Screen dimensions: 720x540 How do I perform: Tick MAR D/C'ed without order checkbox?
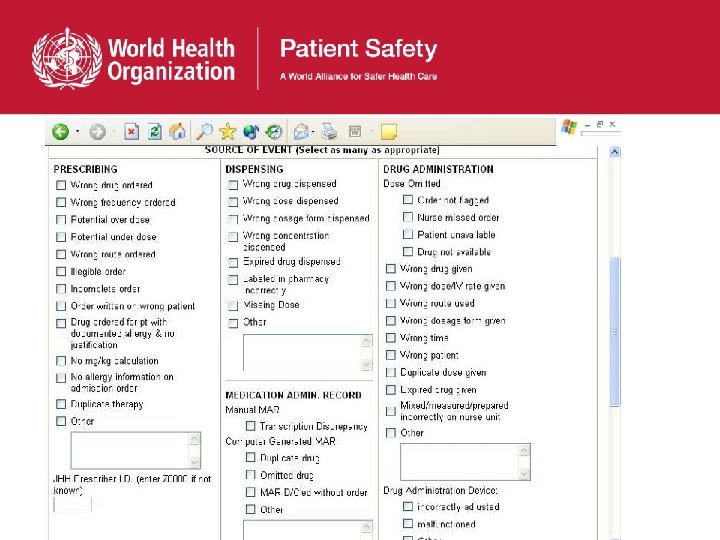[x=251, y=492]
